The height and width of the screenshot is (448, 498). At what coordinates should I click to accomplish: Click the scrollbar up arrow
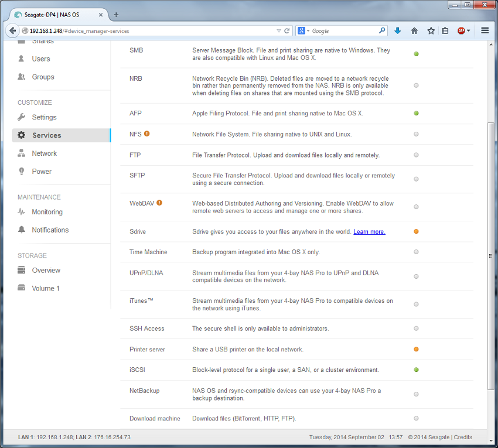[x=491, y=45]
